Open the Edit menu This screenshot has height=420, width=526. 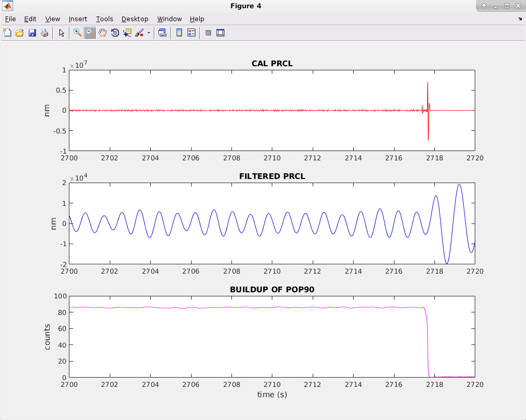[x=30, y=19]
